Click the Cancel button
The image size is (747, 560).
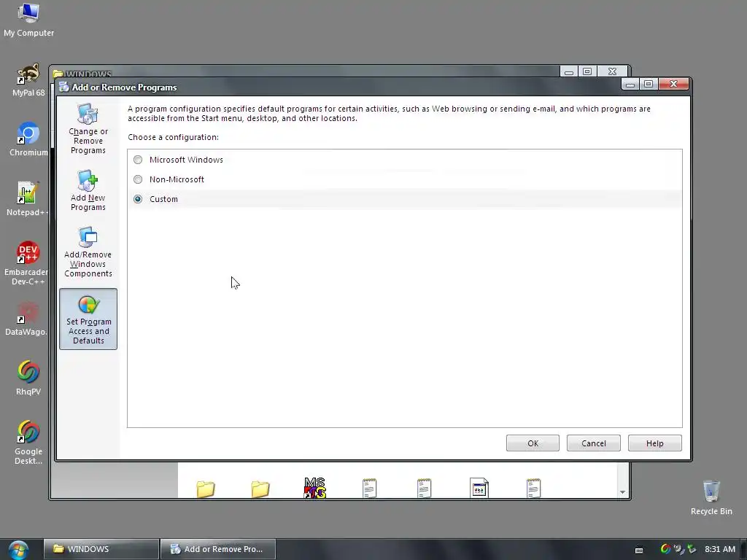click(x=594, y=443)
